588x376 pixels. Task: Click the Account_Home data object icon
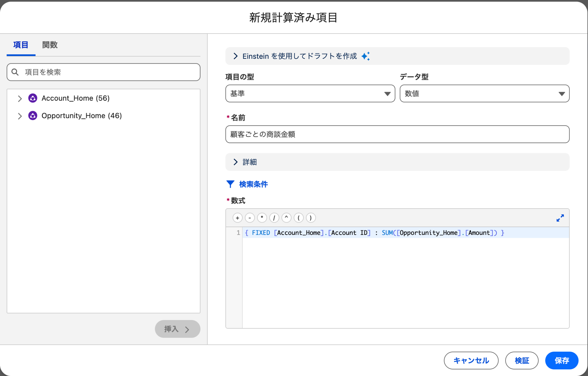(x=33, y=98)
